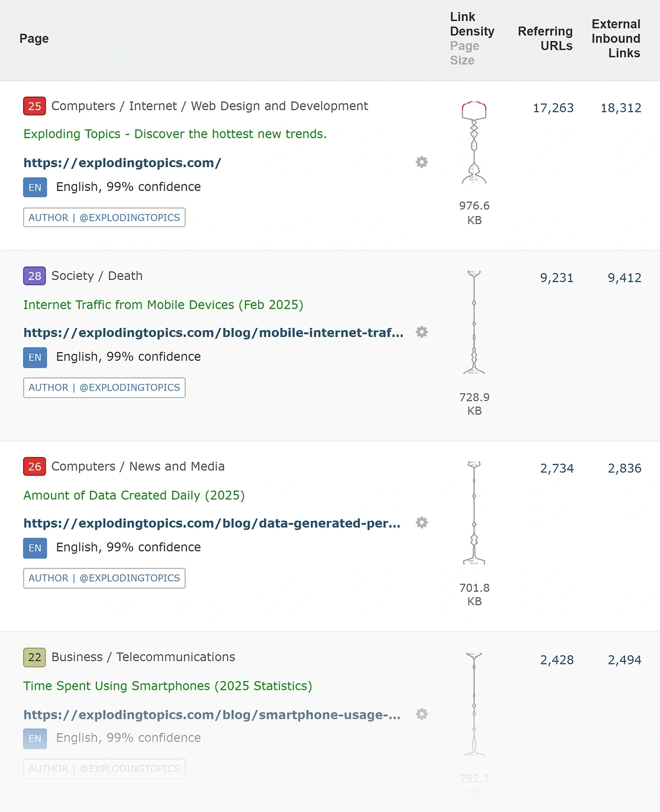660x812 pixels.
Task: Click topic label 'Society / Death'
Action: 97,276
